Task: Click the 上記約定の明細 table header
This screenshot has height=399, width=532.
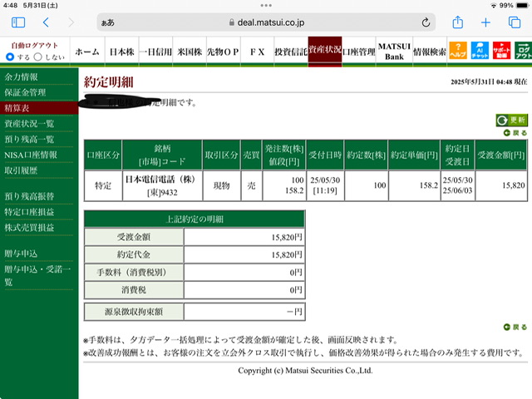Action: coord(195,219)
